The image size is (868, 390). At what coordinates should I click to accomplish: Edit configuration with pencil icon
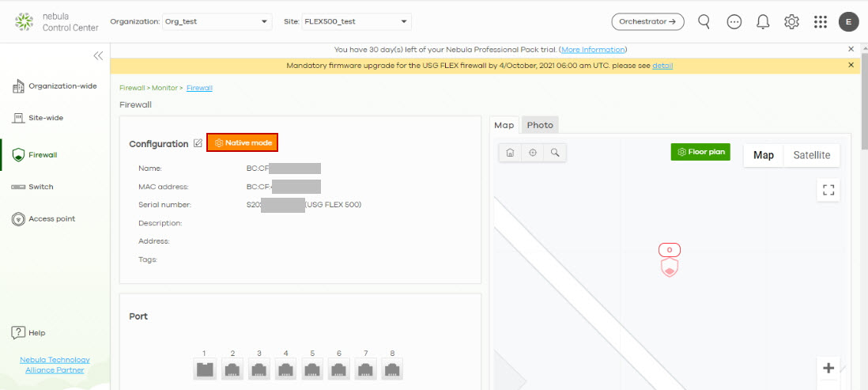coord(198,143)
